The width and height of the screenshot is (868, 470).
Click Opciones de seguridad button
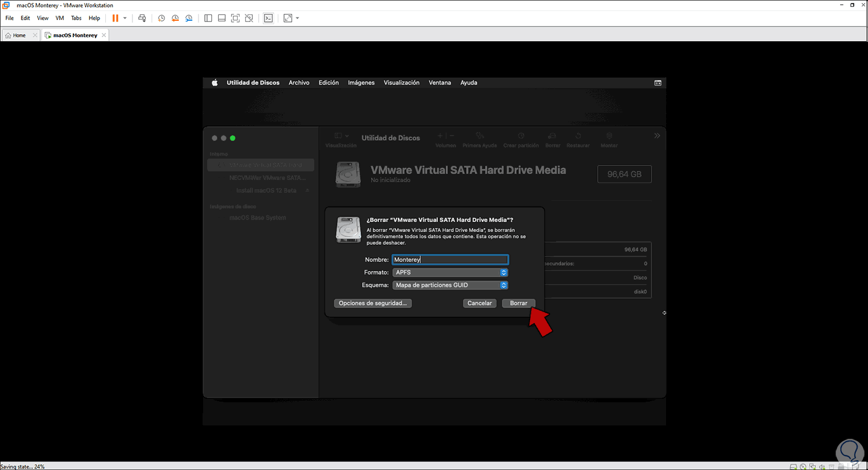tap(373, 303)
